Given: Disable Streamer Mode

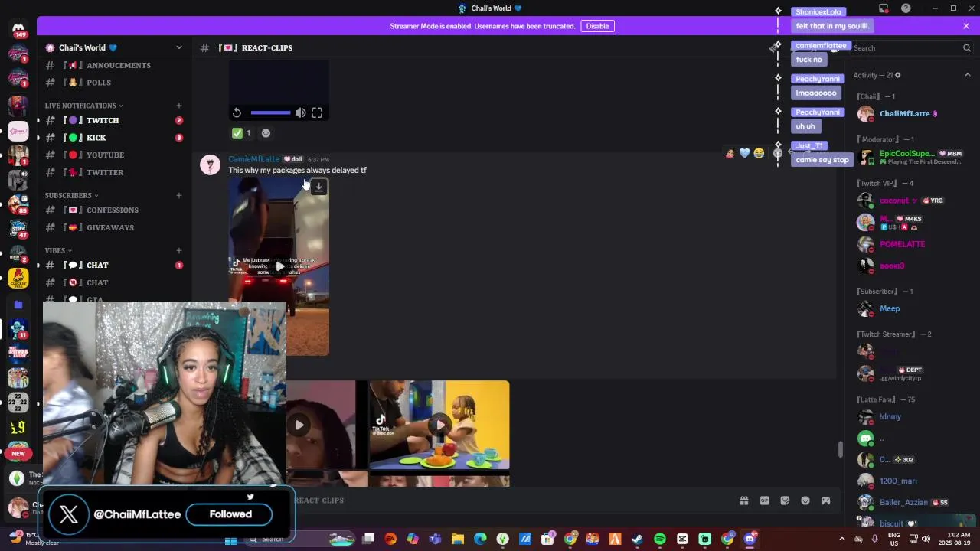Looking at the screenshot, I should tap(597, 26).
